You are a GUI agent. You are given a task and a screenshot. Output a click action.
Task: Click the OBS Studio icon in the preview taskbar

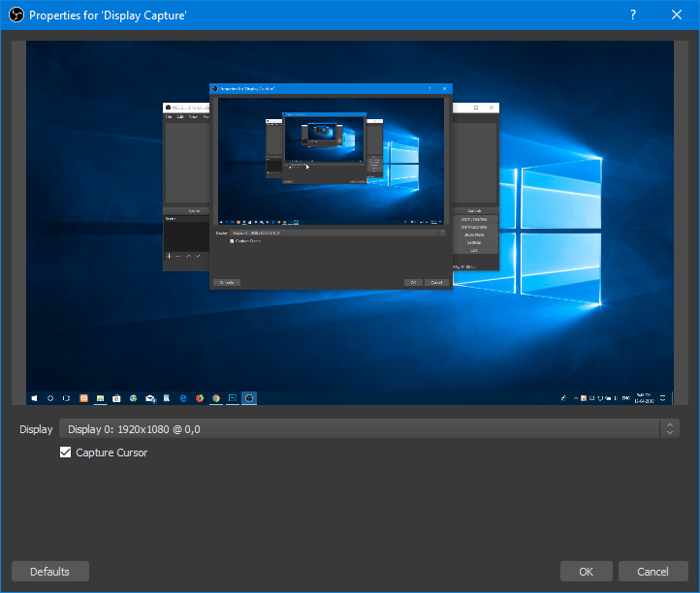point(249,397)
